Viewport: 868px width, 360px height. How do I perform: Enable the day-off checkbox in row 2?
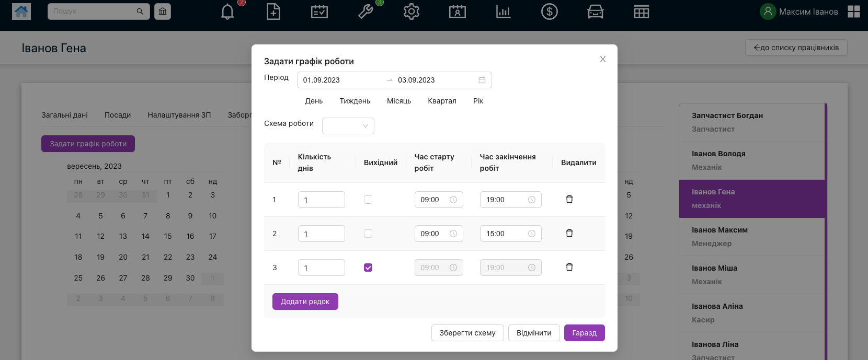pyautogui.click(x=368, y=234)
